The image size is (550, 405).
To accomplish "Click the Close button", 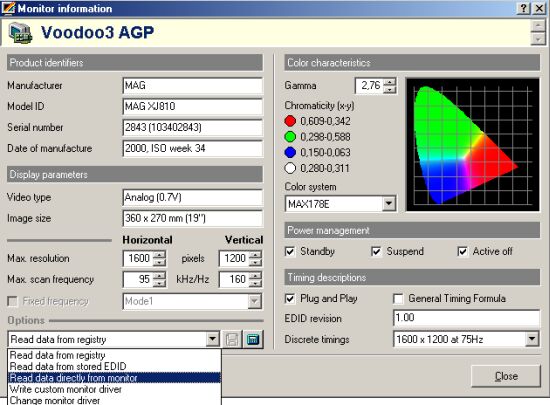I will pos(506,376).
